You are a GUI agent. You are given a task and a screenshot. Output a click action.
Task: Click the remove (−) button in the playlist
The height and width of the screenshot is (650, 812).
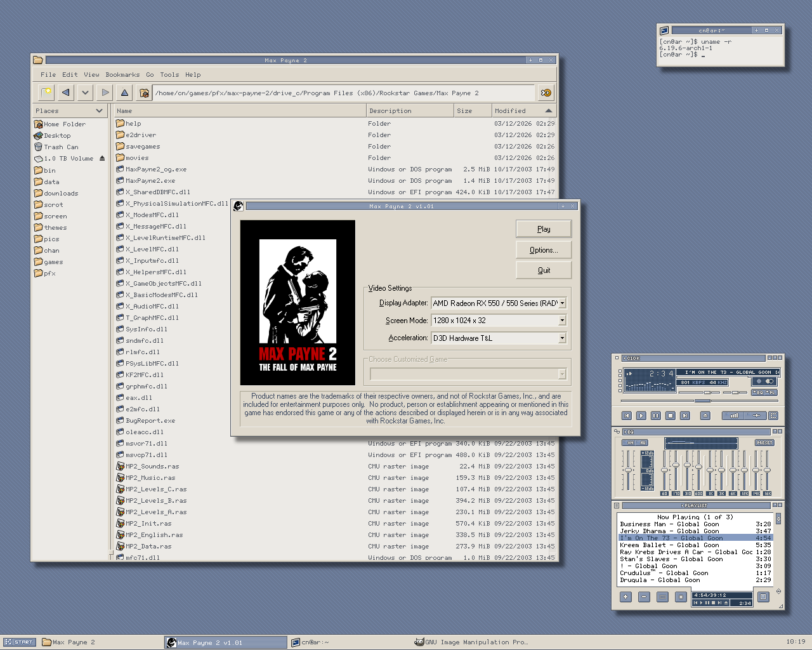[645, 597]
